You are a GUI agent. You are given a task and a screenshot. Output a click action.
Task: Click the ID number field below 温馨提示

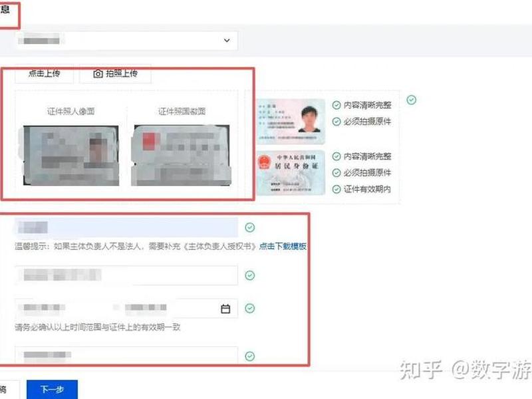126,275
